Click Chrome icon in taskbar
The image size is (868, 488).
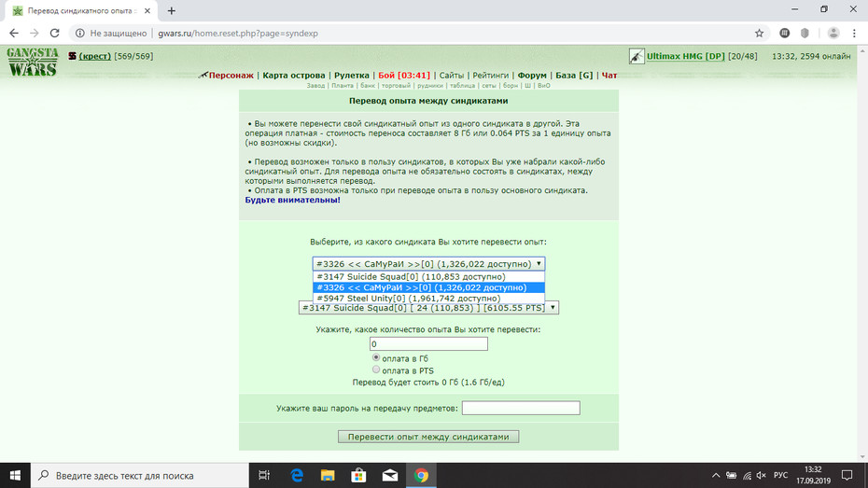(421, 475)
